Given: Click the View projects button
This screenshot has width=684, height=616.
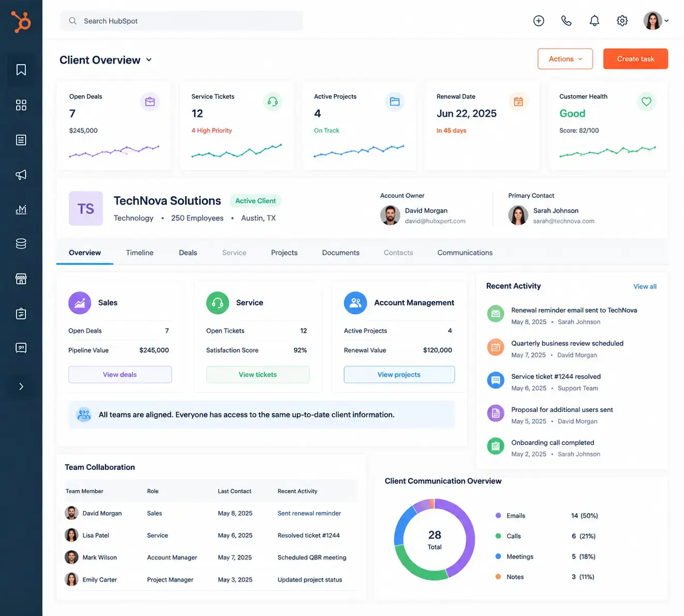Looking at the screenshot, I should (x=399, y=374).
